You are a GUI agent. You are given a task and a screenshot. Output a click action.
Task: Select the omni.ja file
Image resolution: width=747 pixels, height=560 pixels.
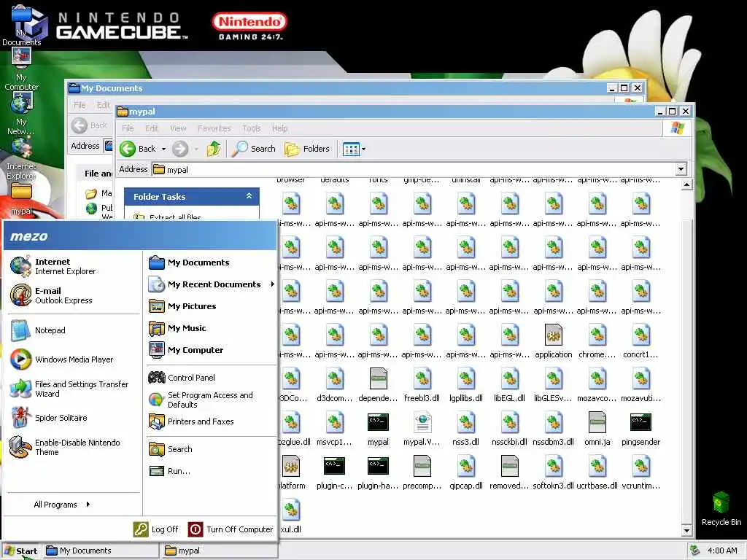(597, 429)
